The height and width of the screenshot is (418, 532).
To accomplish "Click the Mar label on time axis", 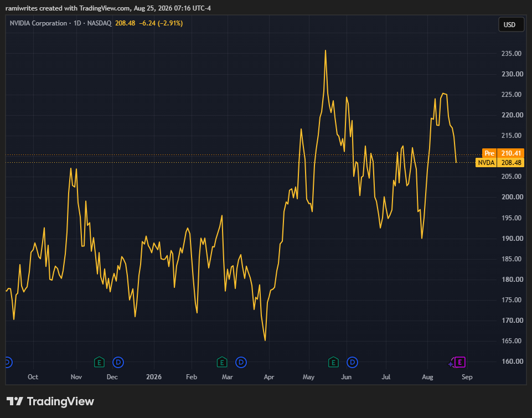I will pos(228,377).
